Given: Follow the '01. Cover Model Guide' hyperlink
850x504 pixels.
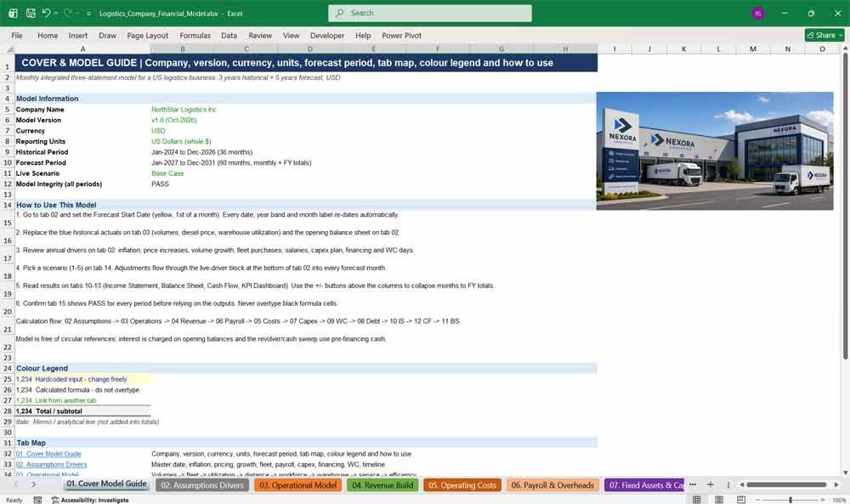Looking at the screenshot, I should tap(48, 454).
